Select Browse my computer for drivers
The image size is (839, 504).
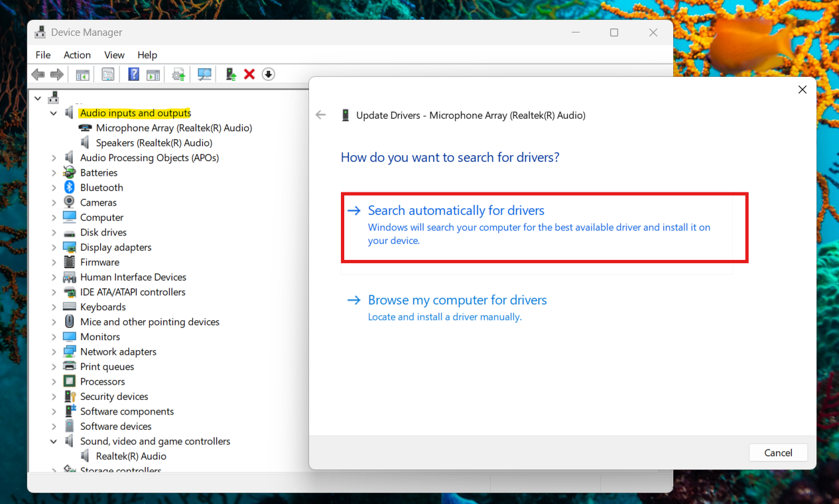tap(457, 300)
